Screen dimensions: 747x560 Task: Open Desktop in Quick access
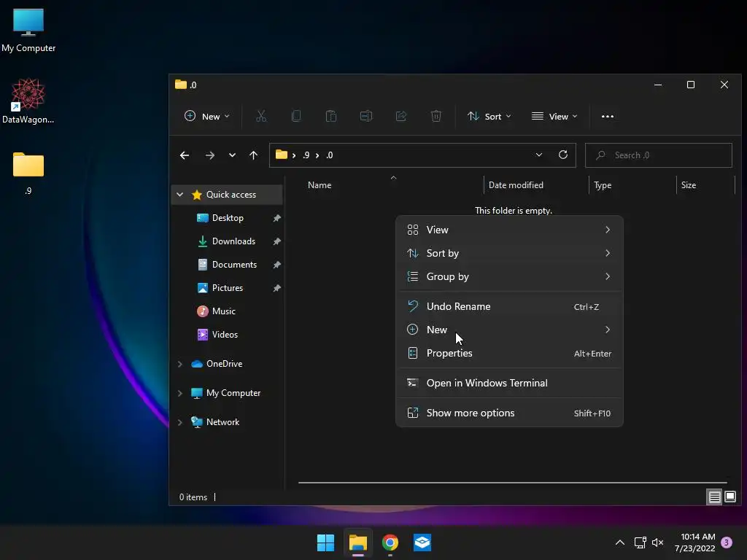point(228,217)
